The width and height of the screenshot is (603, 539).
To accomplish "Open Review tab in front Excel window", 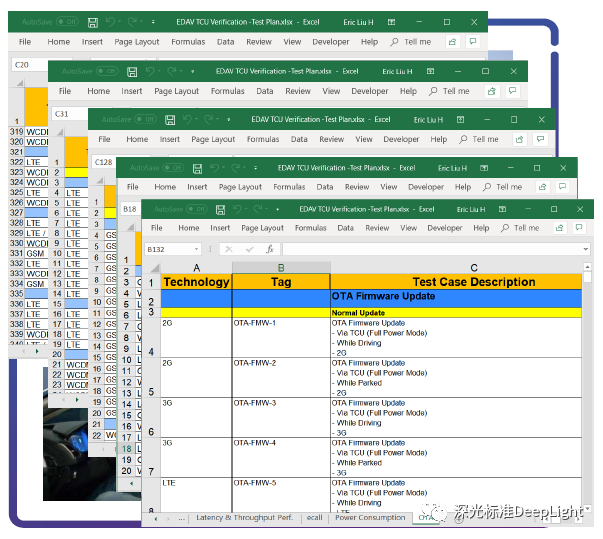I will [377, 228].
